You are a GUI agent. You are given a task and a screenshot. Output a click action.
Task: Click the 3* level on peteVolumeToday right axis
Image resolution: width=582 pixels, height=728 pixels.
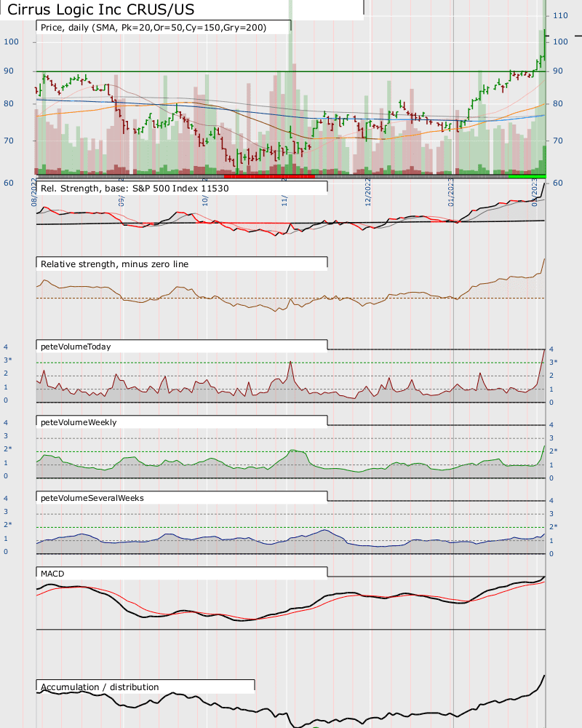click(x=553, y=362)
